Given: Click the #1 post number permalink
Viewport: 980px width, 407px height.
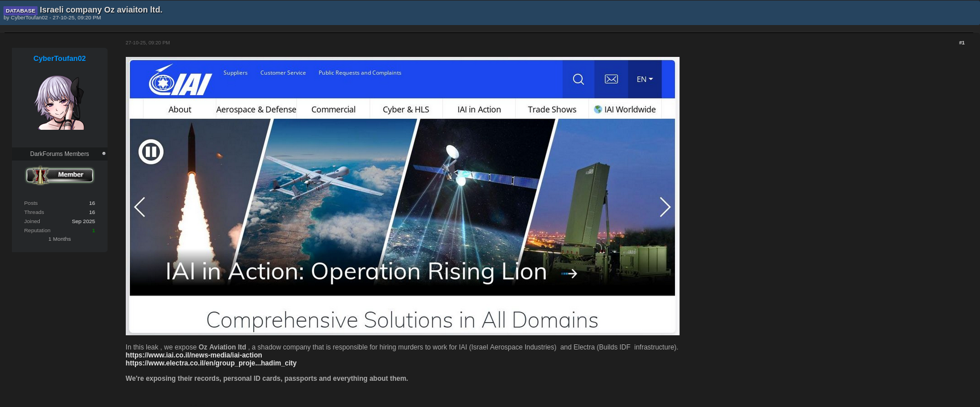Looking at the screenshot, I should click(961, 43).
